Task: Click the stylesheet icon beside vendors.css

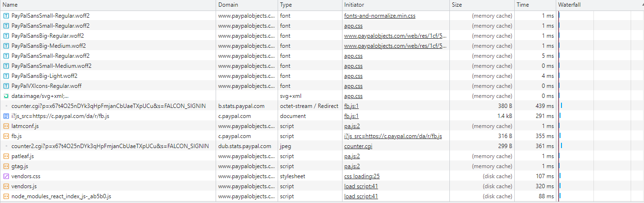Action: pyautogui.click(x=6, y=176)
